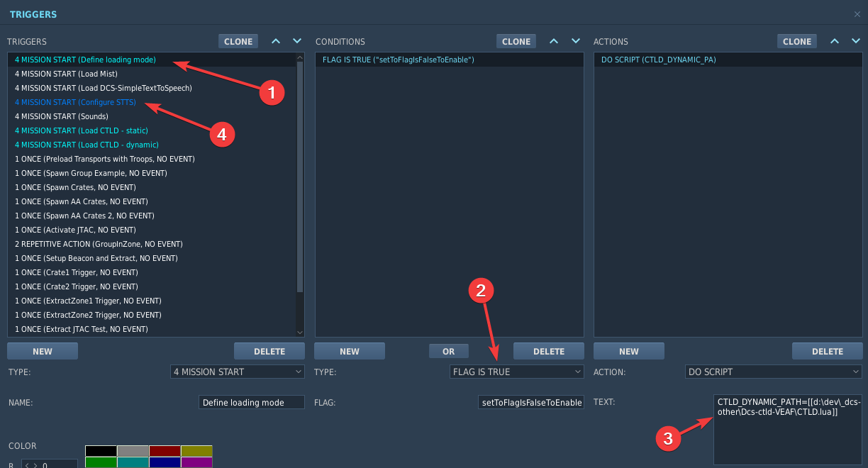Clone the selected trigger

238,40
